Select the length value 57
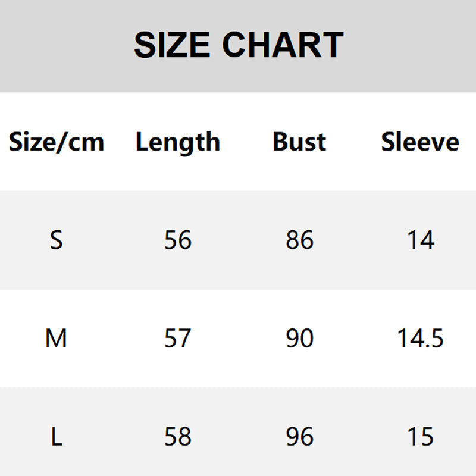The width and height of the screenshot is (476, 476). pos(178,339)
